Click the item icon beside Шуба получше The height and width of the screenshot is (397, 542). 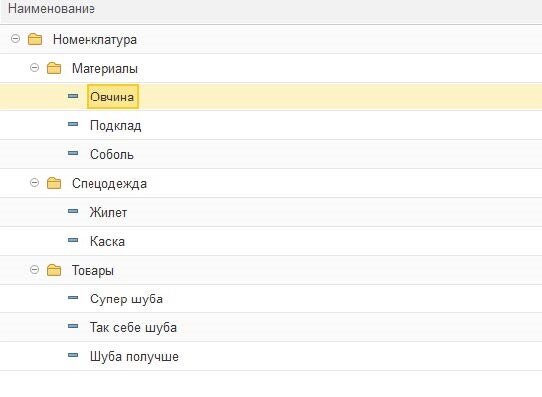pos(73,355)
